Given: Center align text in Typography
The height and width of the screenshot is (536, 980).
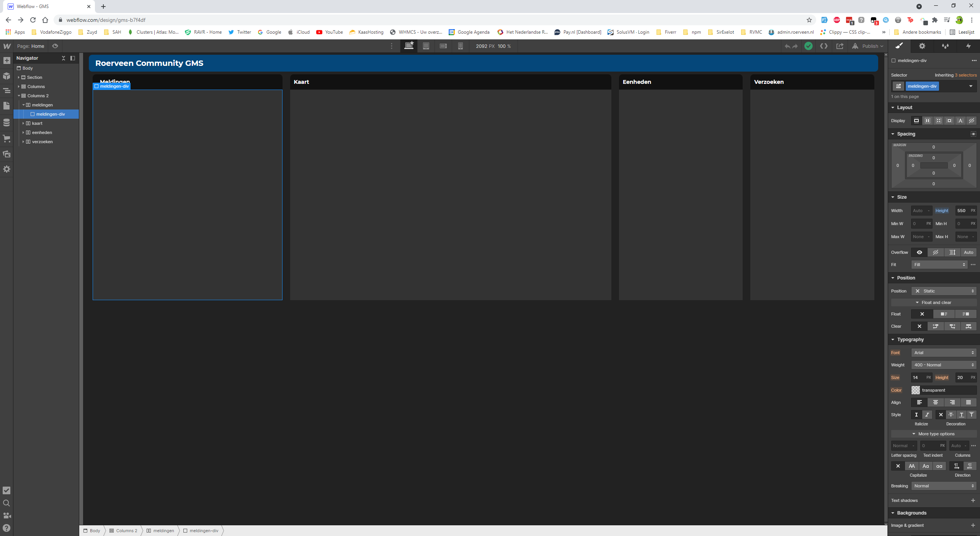Looking at the screenshot, I should (936, 402).
